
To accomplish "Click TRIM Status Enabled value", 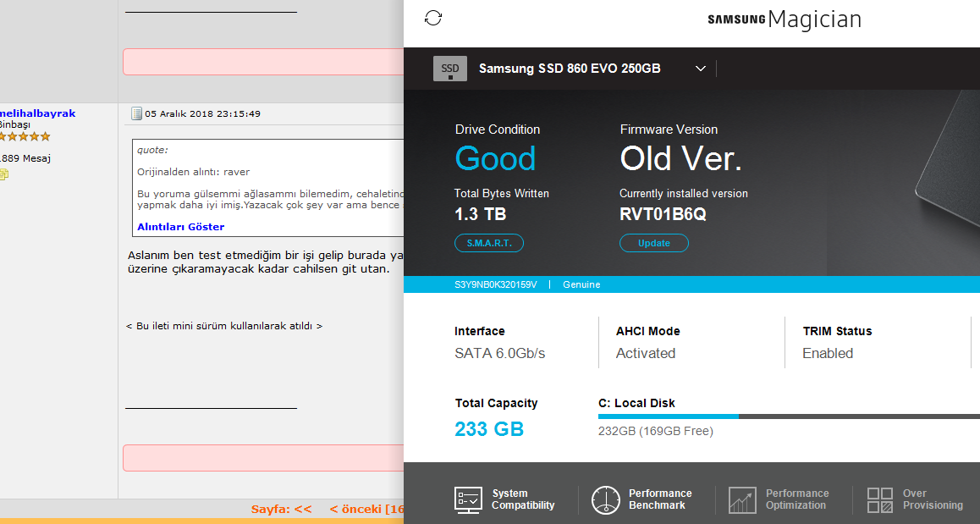I will pyautogui.click(x=828, y=353).
